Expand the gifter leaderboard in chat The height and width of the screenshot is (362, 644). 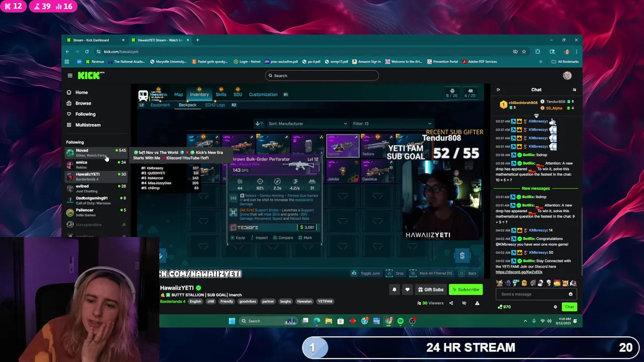536,116
